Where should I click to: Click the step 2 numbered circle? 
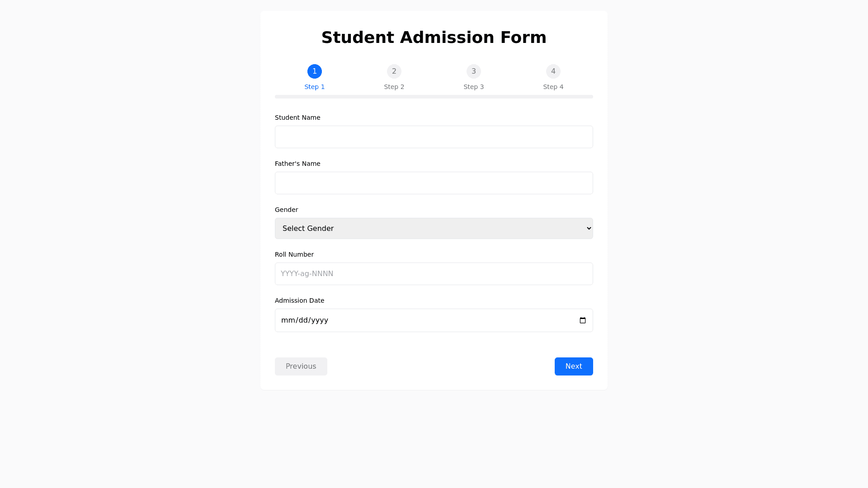coord(394,71)
